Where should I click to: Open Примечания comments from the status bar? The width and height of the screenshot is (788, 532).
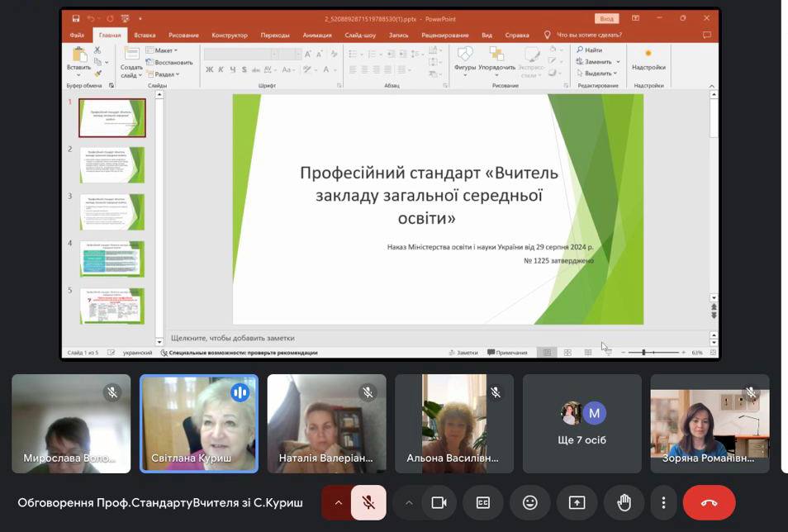pyautogui.click(x=508, y=353)
